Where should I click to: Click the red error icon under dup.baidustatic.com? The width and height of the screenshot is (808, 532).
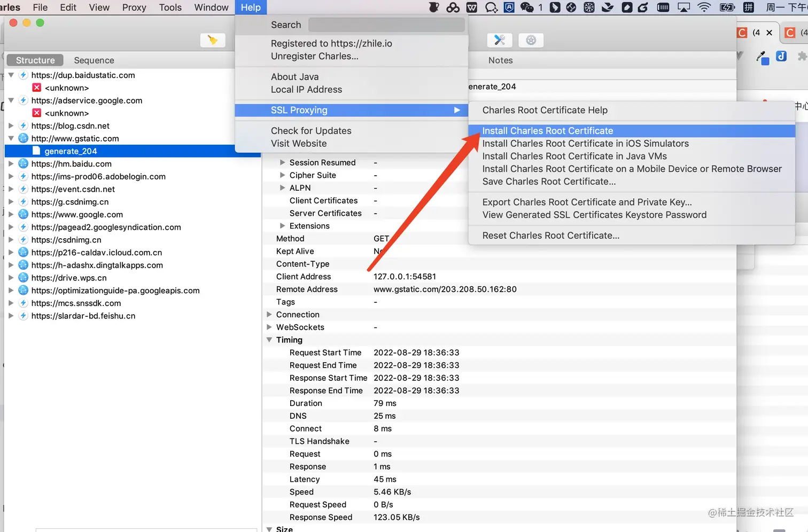click(37, 88)
